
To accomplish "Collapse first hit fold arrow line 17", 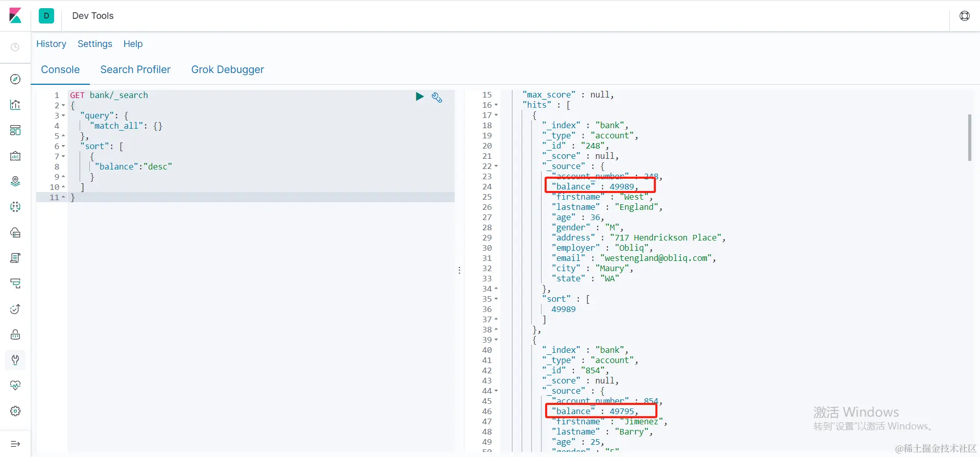I will coord(496,115).
